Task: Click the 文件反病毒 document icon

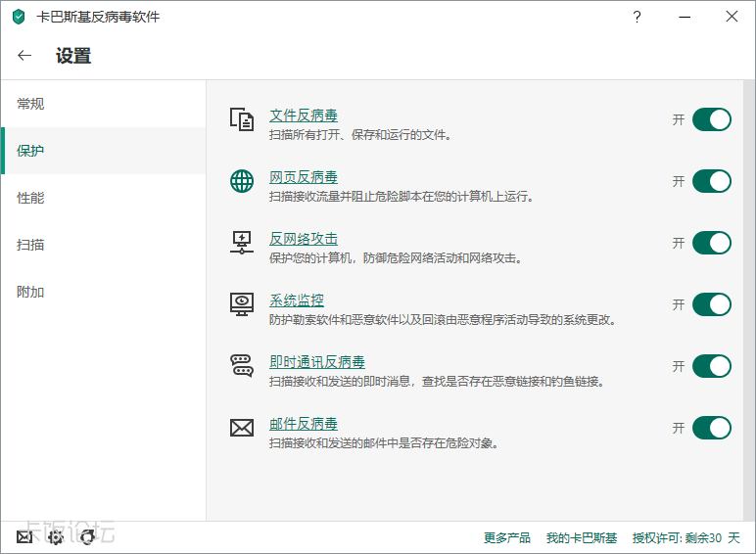Action: (x=241, y=119)
